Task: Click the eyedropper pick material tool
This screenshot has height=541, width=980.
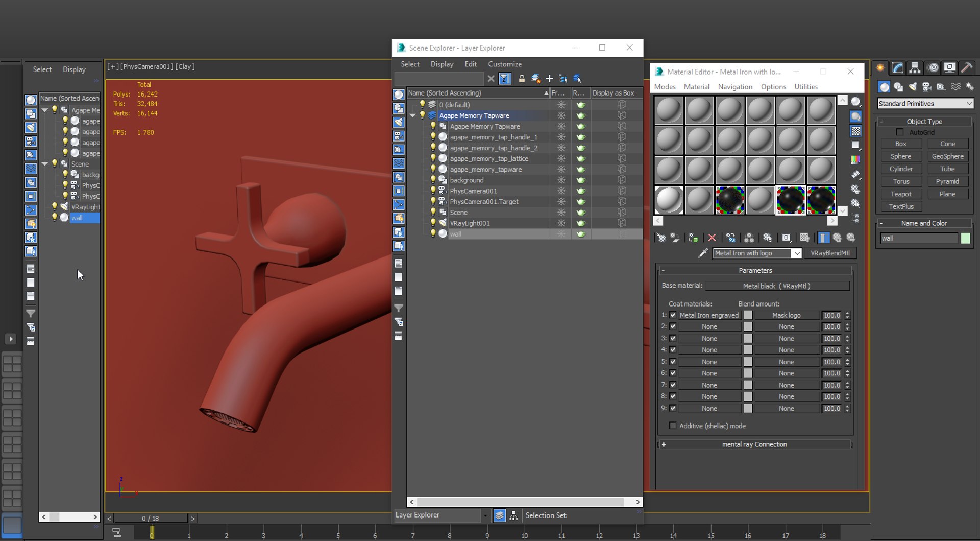Action: click(x=703, y=253)
